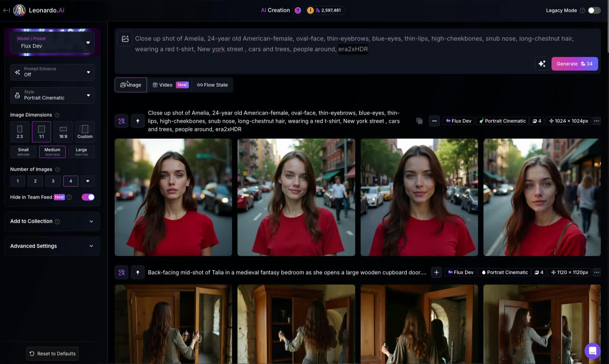Open the first Talia cupboard thumbnail

pos(173,324)
